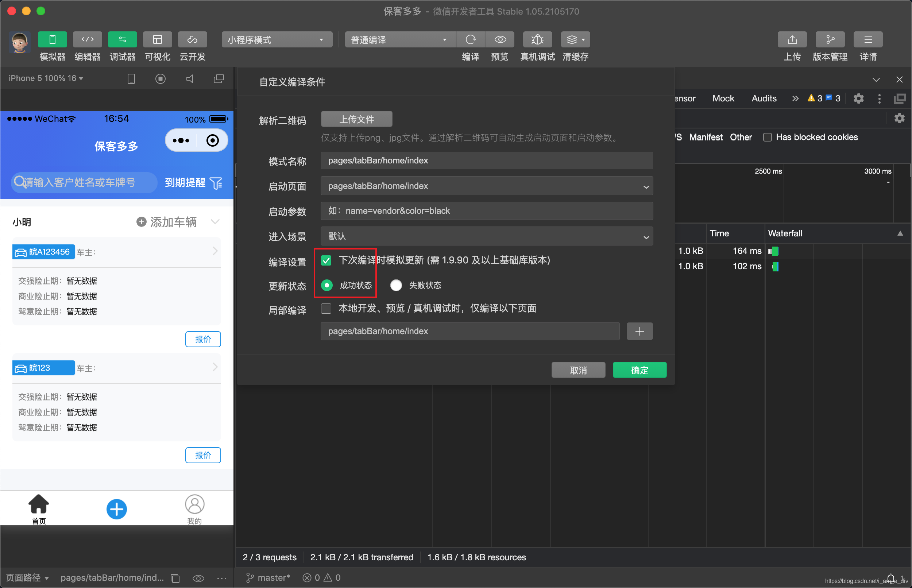Open the mini program capsule menu dots
Screen dimensions: 912x588
(x=181, y=140)
